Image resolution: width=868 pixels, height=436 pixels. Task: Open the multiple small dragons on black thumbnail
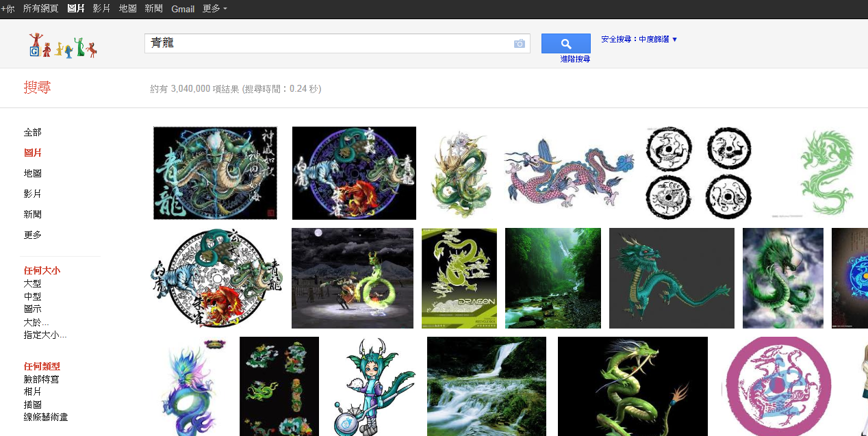(x=279, y=387)
